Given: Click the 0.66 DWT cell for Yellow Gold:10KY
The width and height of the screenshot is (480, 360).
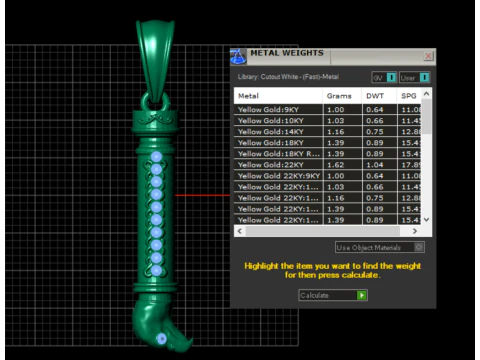Looking at the screenshot, I should click(379, 121).
